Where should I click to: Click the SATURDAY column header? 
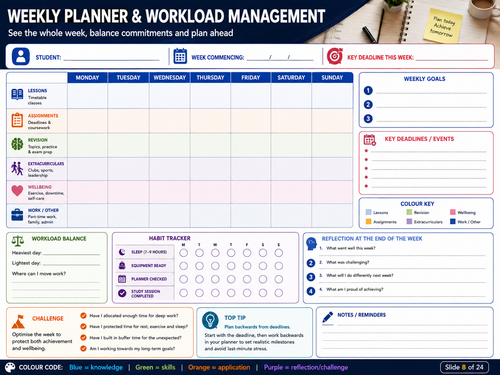tap(291, 78)
